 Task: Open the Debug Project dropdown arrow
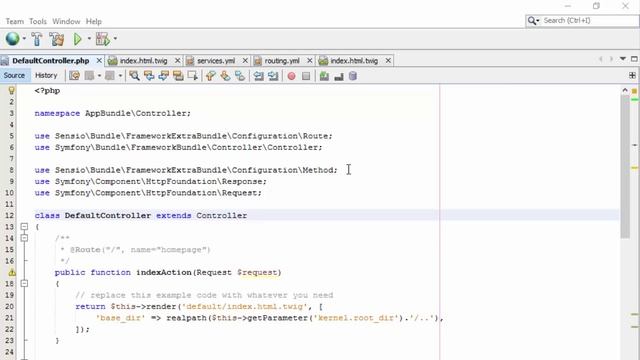pyautogui.click(x=115, y=39)
